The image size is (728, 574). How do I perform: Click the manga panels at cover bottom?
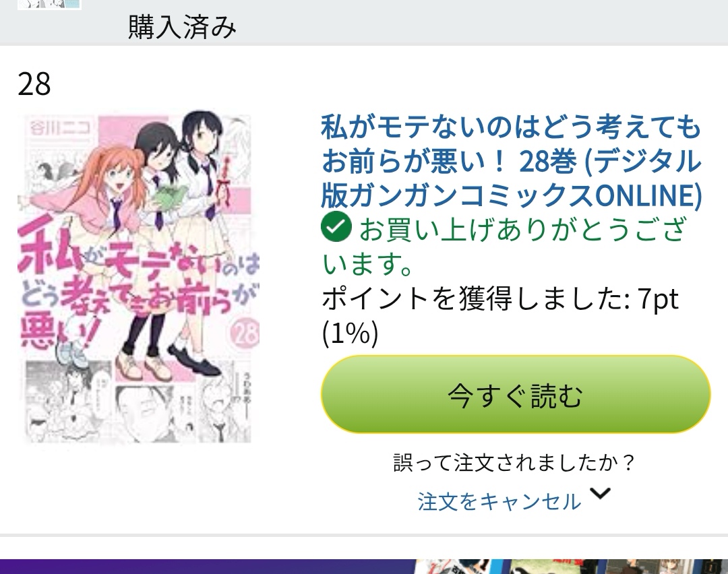pos(138,404)
